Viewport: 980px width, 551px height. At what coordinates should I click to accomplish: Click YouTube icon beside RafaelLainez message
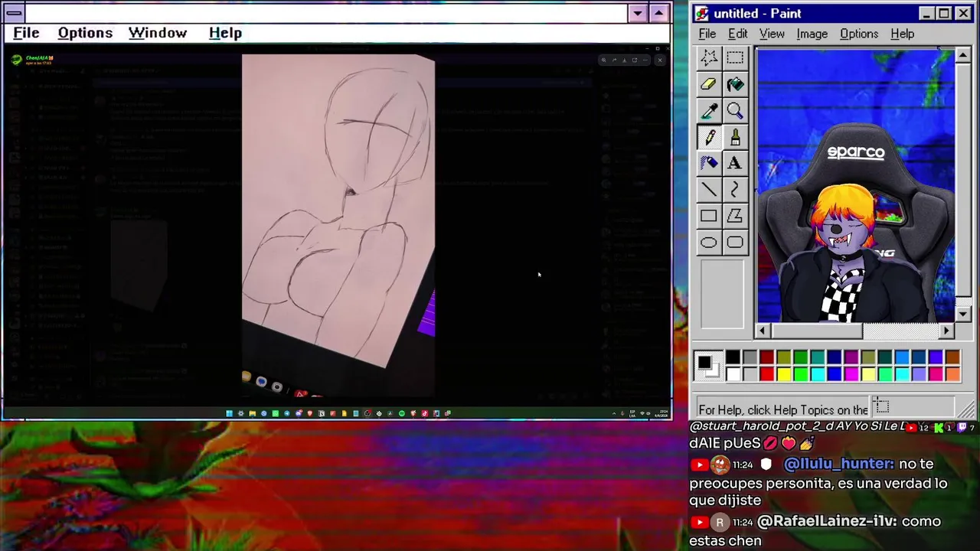tap(698, 522)
